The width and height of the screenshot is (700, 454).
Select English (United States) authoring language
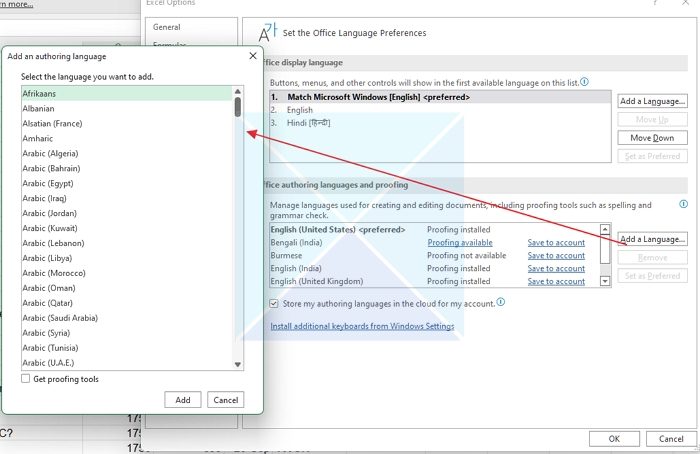[435, 229]
